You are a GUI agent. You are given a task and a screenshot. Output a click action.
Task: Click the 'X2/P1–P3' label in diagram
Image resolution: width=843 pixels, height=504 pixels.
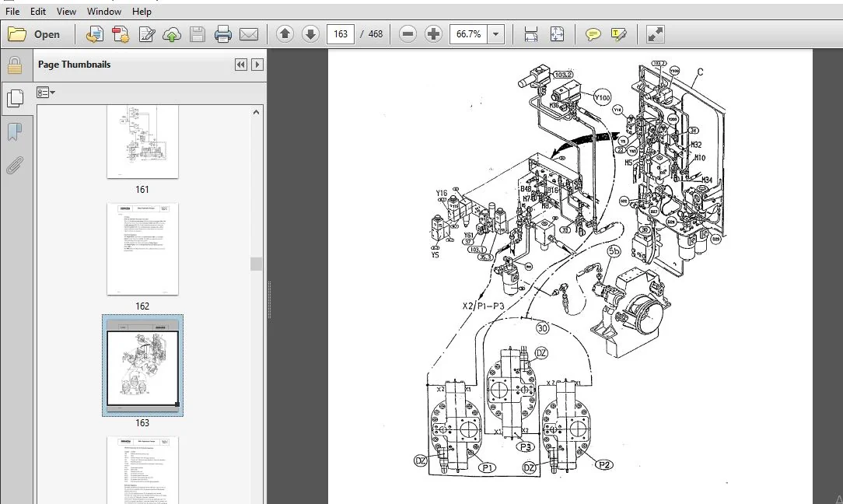(x=484, y=306)
